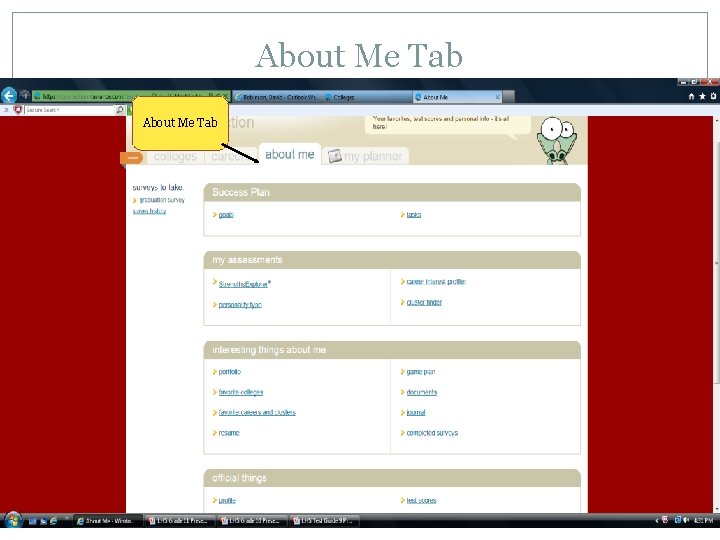Open the documents link
Image resolution: width=720 pixels, height=540 pixels.
(x=422, y=392)
